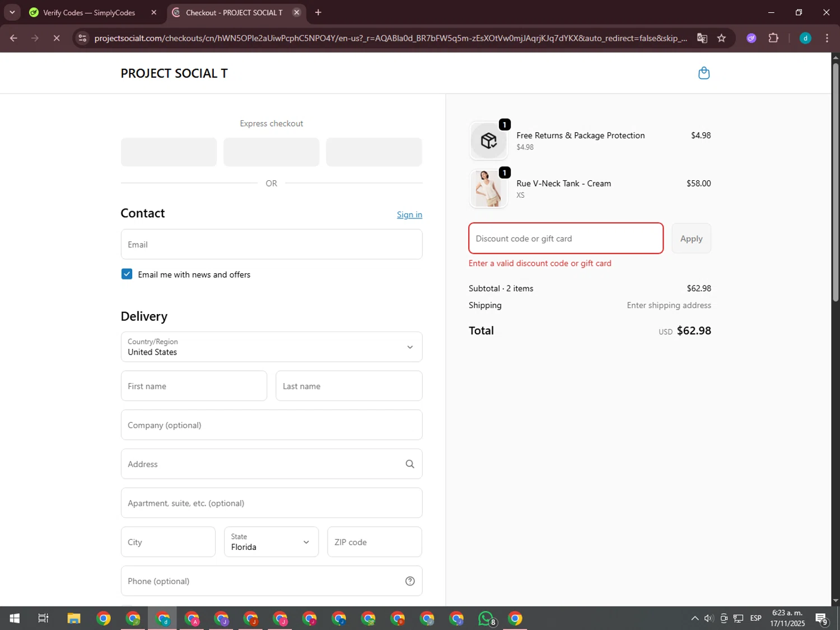This screenshot has height=630, width=840.
Task: Expand the Country/Region dropdown
Action: coord(272,347)
